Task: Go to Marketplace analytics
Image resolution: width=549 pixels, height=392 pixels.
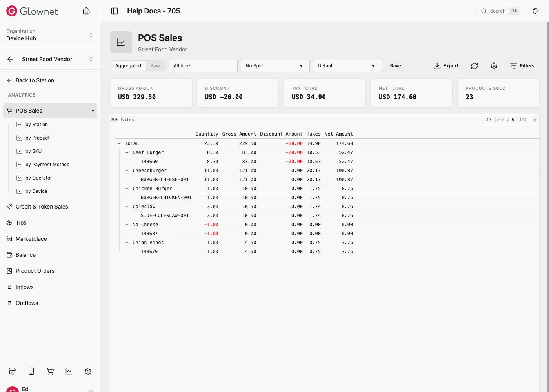Action: point(31,239)
